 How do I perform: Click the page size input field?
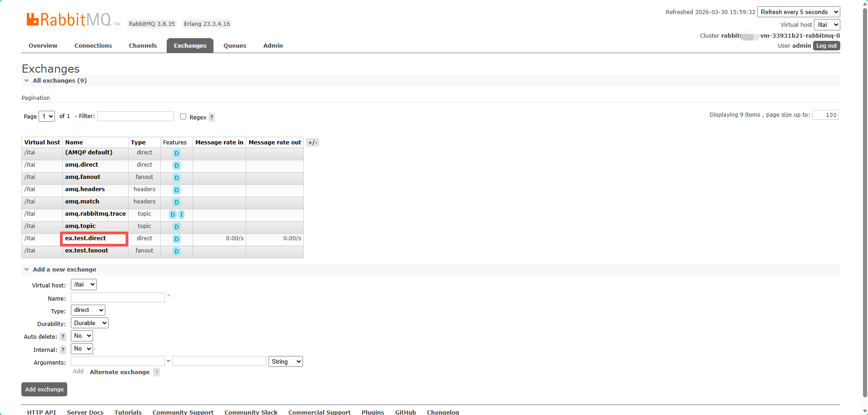pos(825,115)
